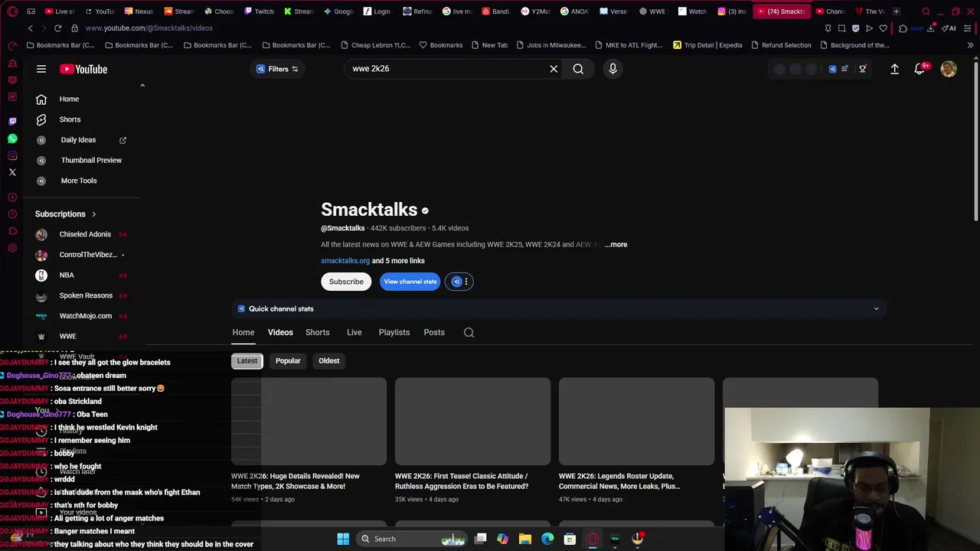Go to YouTube home via the logo

[83, 69]
